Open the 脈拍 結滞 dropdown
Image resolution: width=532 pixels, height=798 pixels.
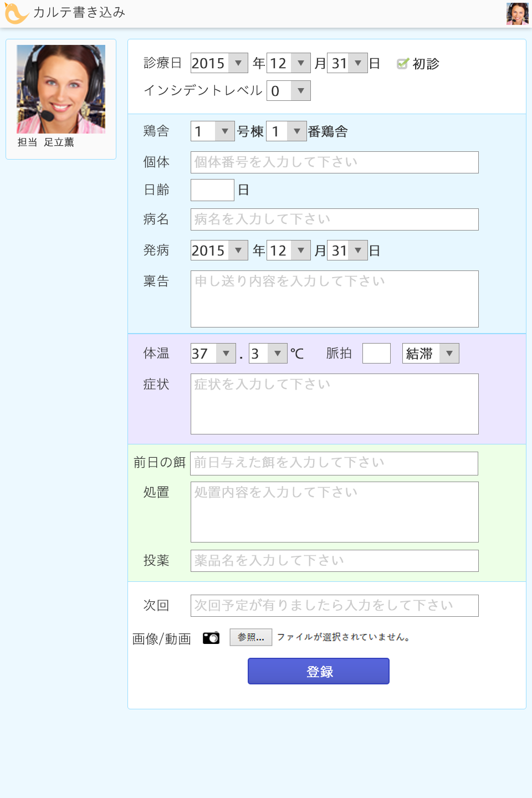point(431,354)
